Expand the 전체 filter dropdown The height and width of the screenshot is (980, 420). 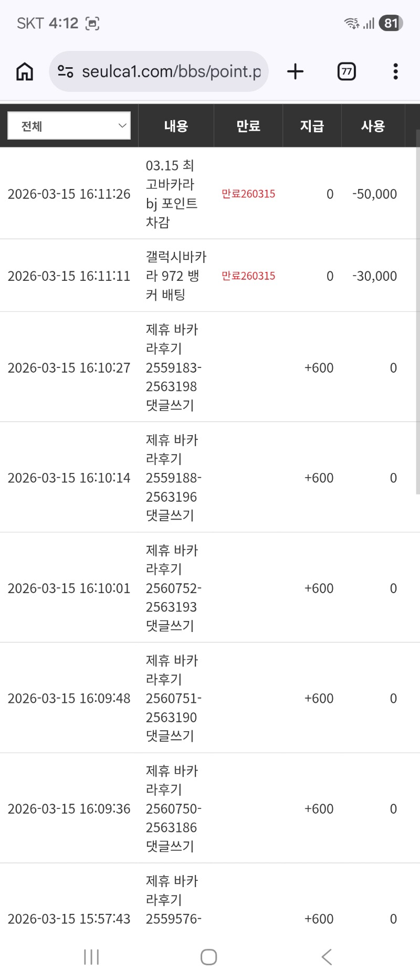click(69, 126)
